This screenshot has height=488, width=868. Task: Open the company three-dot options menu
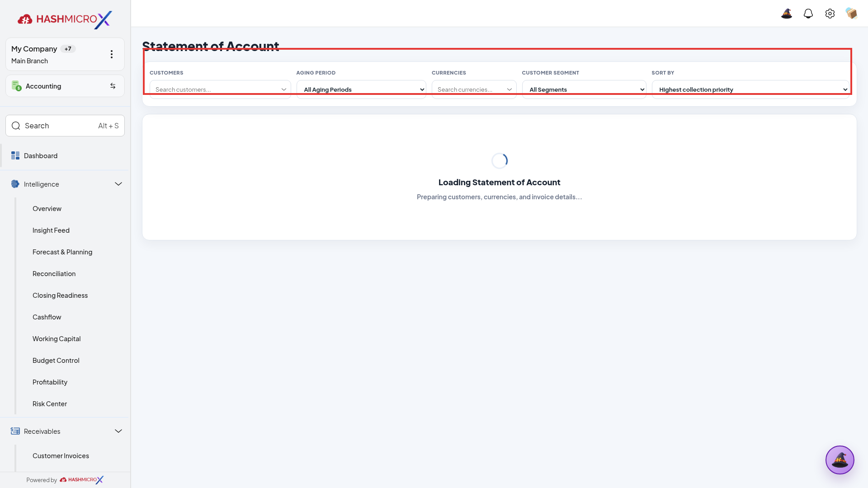[x=112, y=54]
